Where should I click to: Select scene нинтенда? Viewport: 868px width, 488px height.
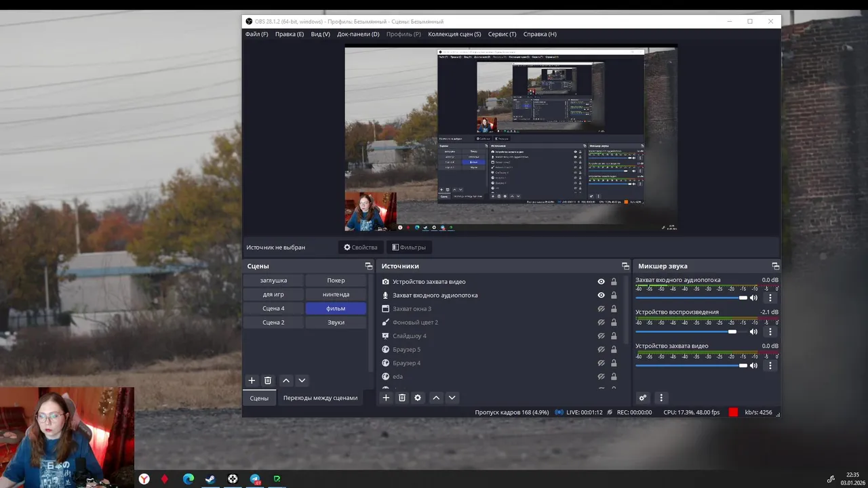point(336,294)
